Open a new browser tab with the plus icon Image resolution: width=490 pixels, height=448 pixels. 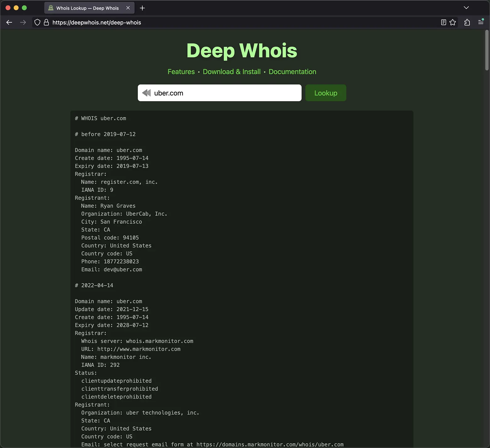point(142,8)
